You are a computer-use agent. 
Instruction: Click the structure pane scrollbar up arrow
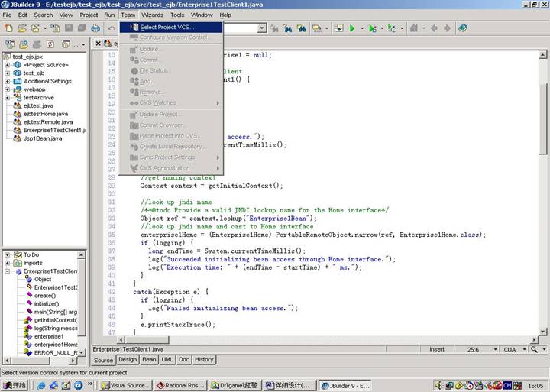82,254
